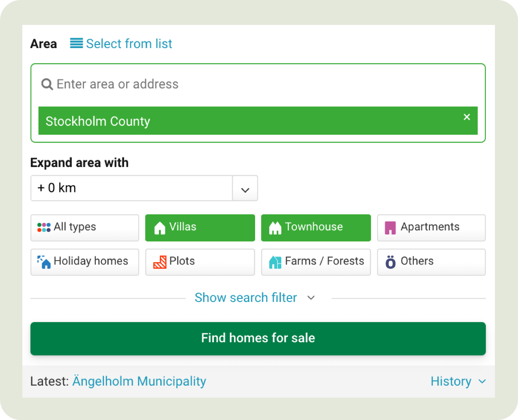Screen dimensions: 518x420
Task: Remove the Stockholm County area tag
Action: point(467,116)
